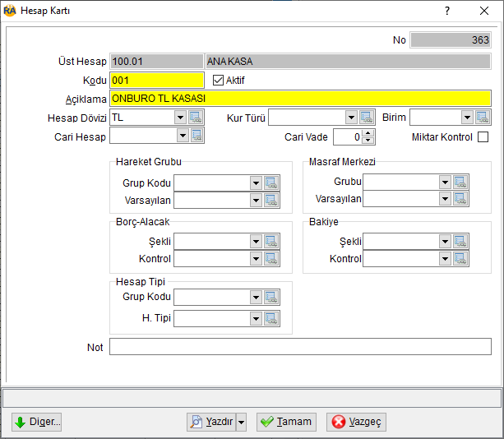Click the Cari Vade number field
The height and width of the screenshot is (439, 504).
pyautogui.click(x=348, y=137)
